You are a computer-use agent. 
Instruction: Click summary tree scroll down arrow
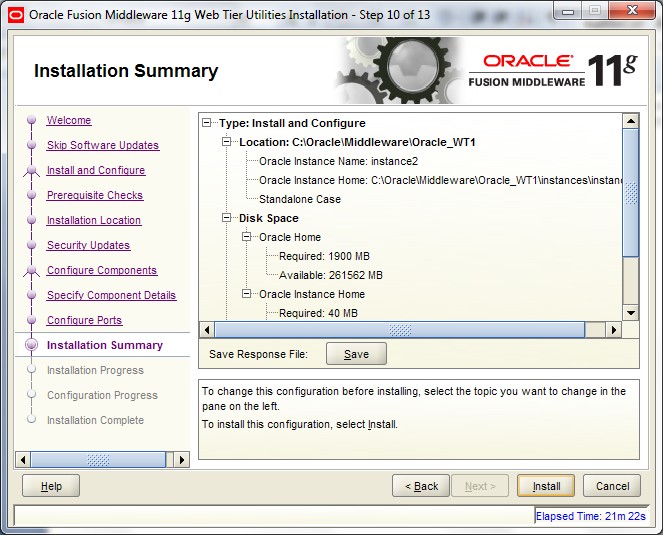pyautogui.click(x=631, y=313)
